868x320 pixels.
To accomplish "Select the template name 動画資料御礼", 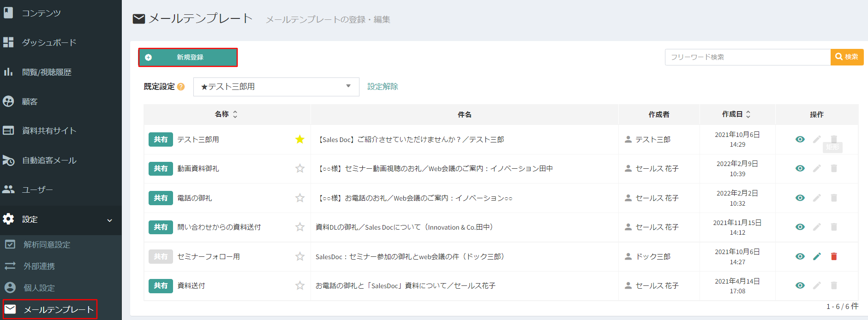I will (x=198, y=168).
